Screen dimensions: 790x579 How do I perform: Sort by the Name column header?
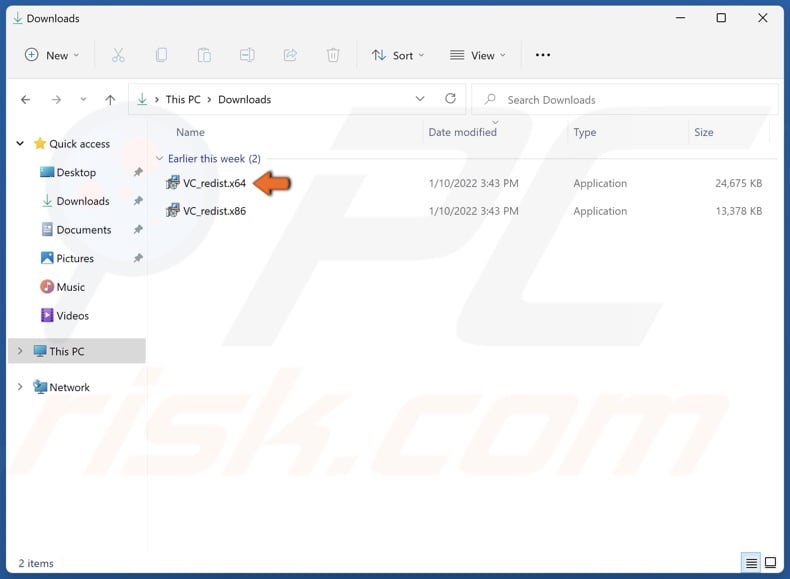(190, 132)
